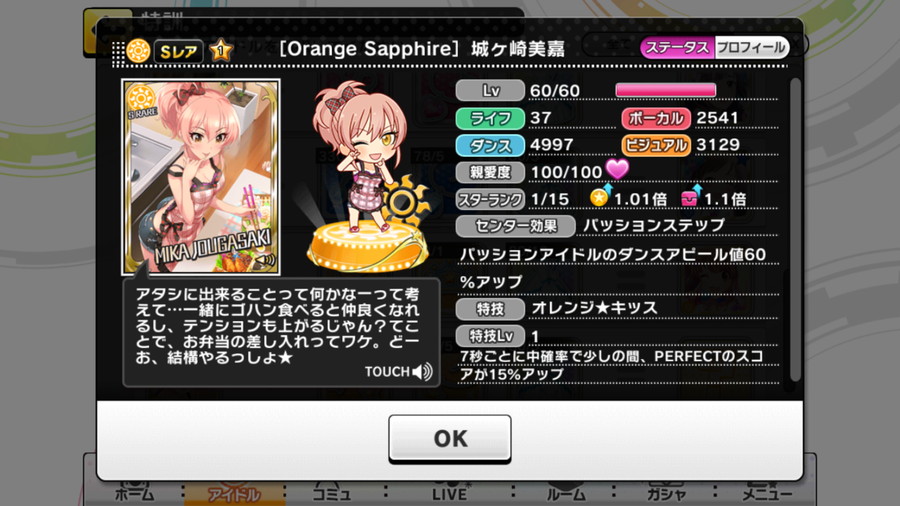Click the Sレア rarity badge
The height and width of the screenshot is (506, 900).
click(179, 52)
